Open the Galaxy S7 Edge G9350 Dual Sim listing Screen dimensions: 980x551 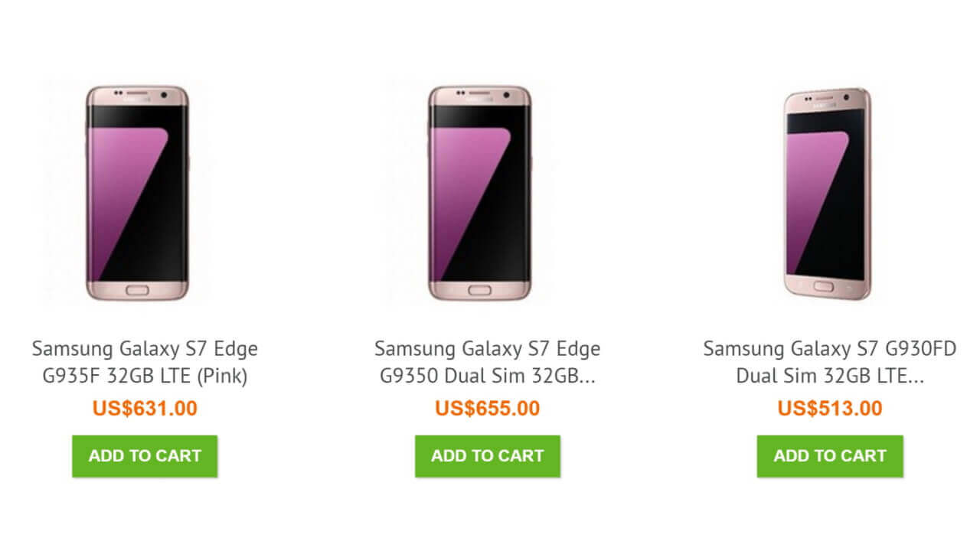pyautogui.click(x=488, y=361)
